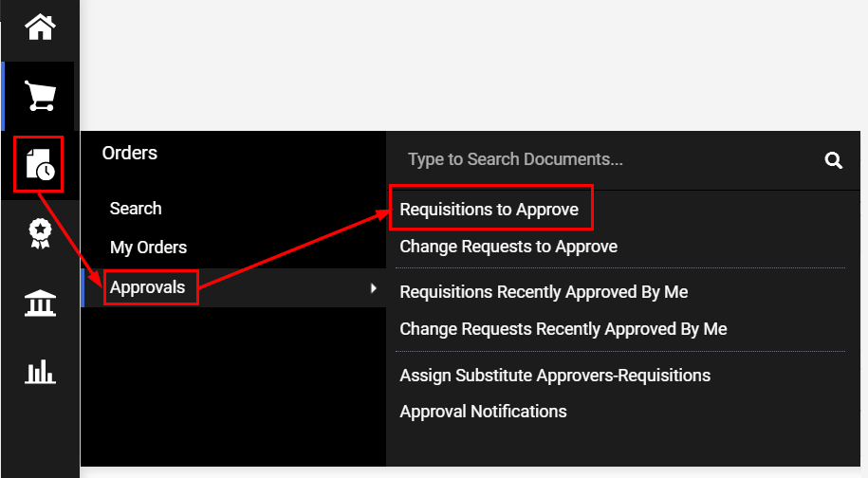Open Requisitions to Approve
This screenshot has height=478, width=868.
[489, 210]
